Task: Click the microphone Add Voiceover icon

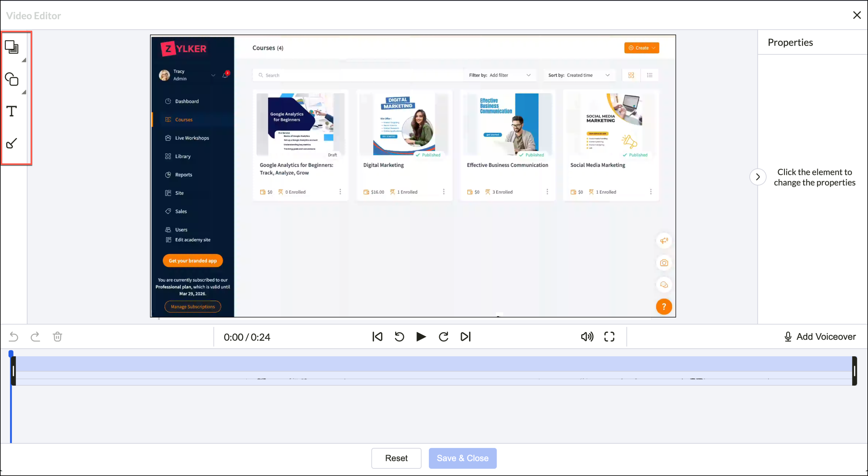Action: point(788,336)
